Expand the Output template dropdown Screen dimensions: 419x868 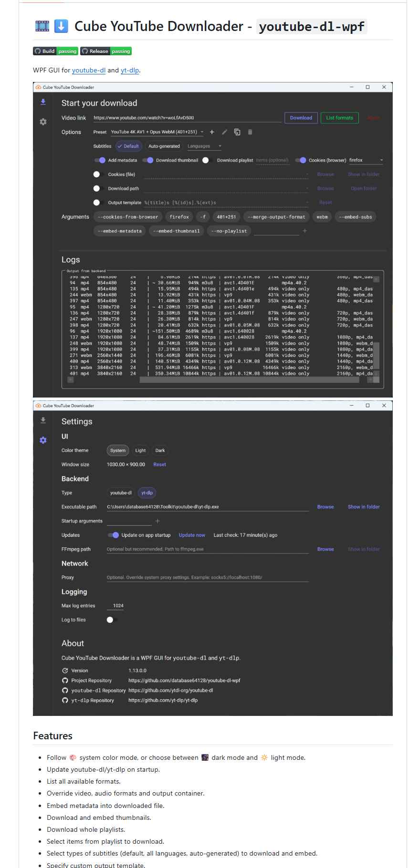[307, 203]
